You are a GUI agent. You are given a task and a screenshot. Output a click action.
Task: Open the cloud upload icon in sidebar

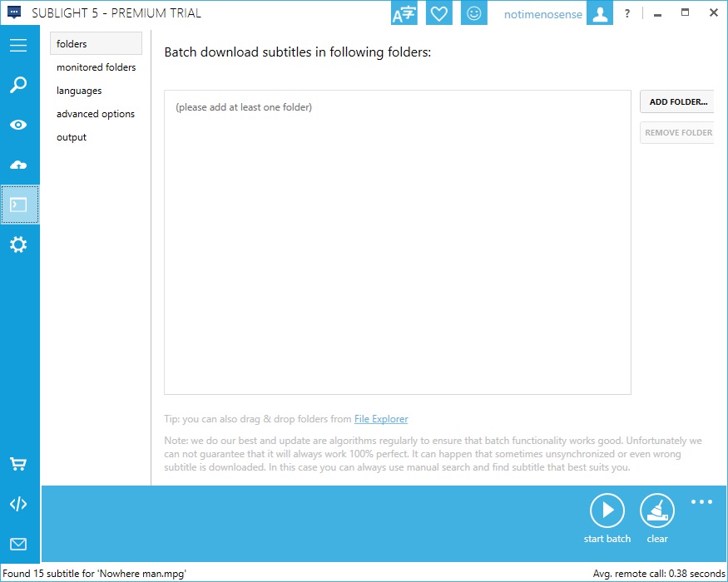(x=18, y=165)
